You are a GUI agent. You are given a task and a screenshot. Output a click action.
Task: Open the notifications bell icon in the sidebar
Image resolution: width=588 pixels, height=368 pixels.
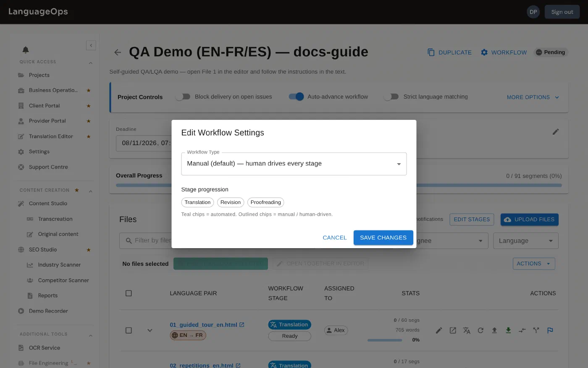tap(26, 50)
